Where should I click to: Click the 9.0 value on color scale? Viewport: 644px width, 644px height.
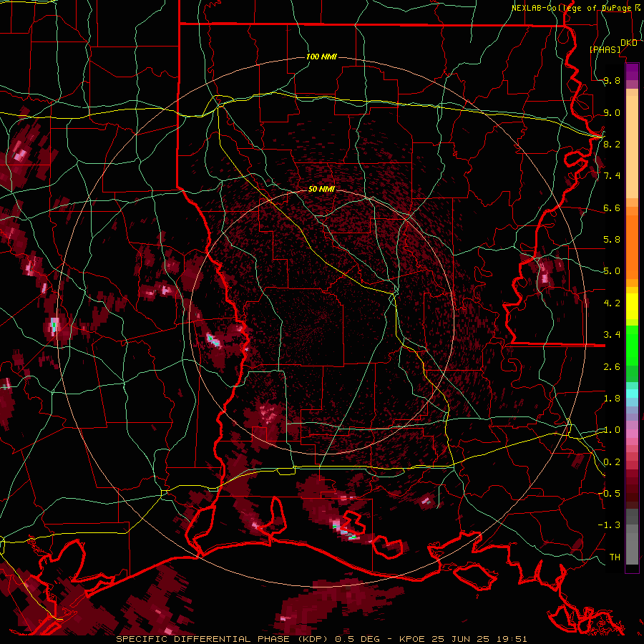coord(612,112)
